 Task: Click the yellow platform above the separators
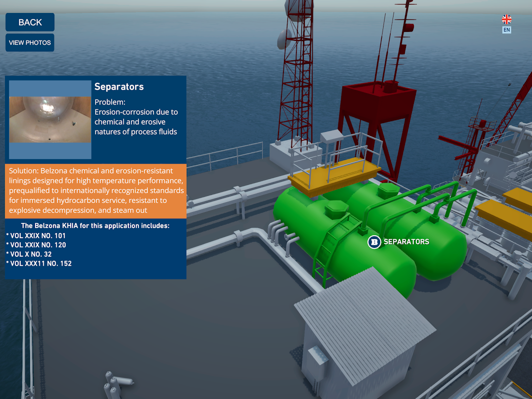click(x=334, y=177)
